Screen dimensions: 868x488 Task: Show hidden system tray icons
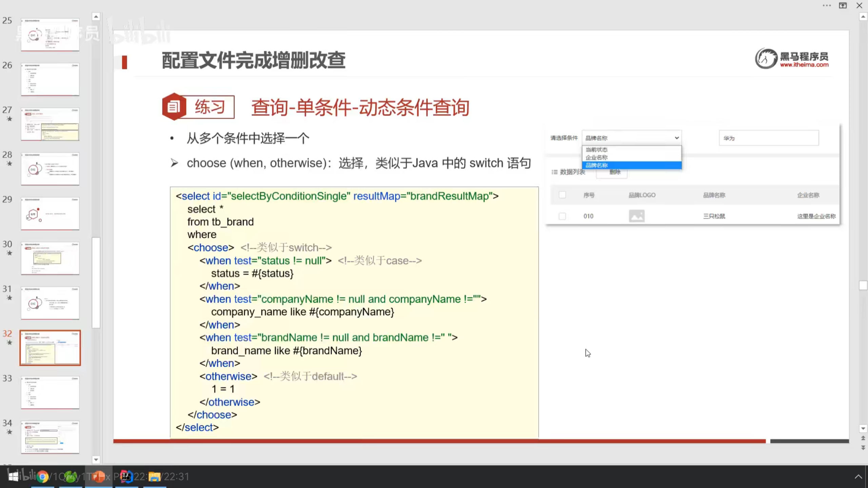pos(858,476)
